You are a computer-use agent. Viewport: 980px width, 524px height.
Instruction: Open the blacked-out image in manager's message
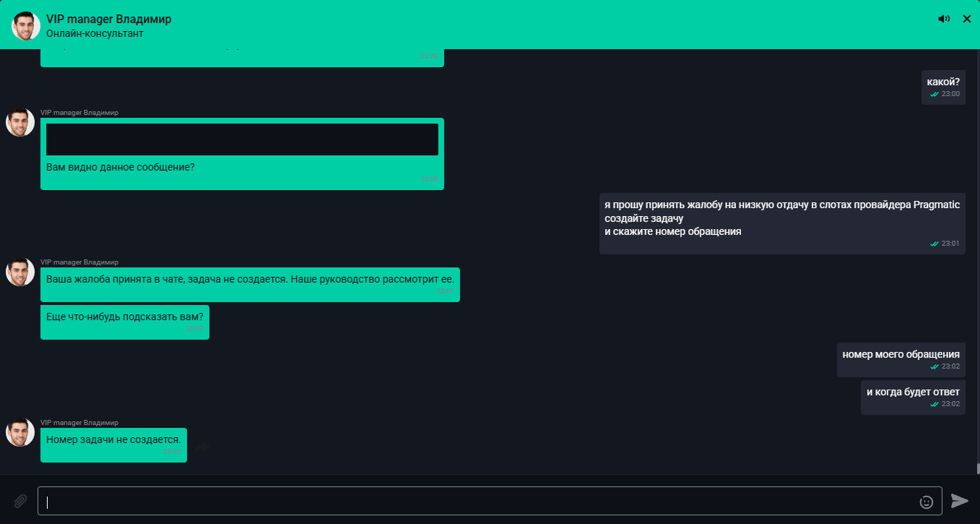(242, 139)
